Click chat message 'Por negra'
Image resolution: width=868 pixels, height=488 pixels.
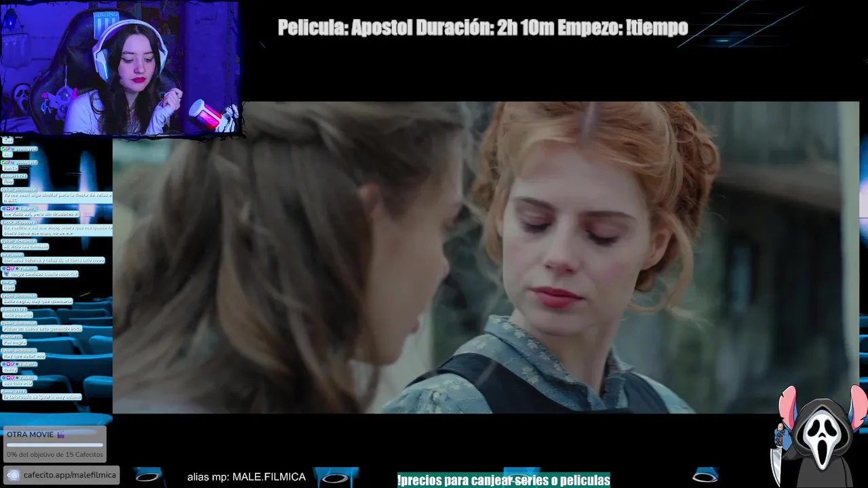pos(14,342)
